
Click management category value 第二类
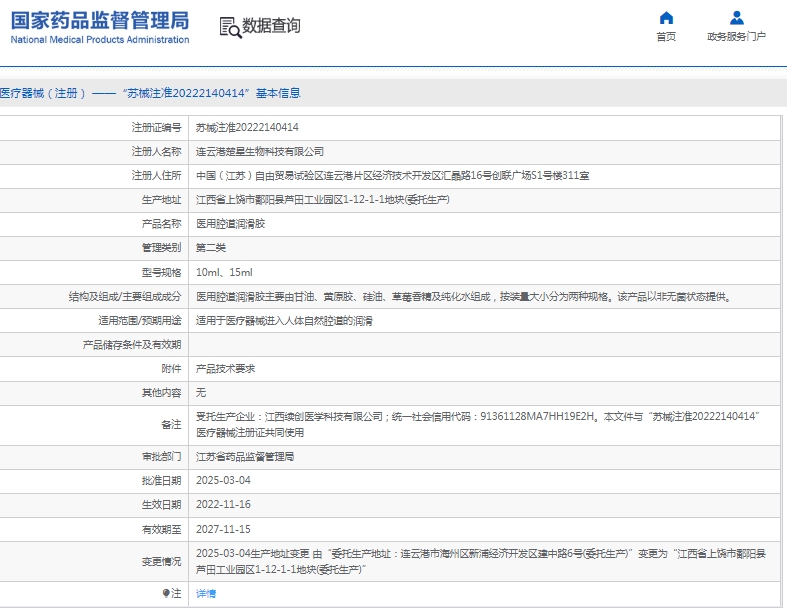[211, 248]
